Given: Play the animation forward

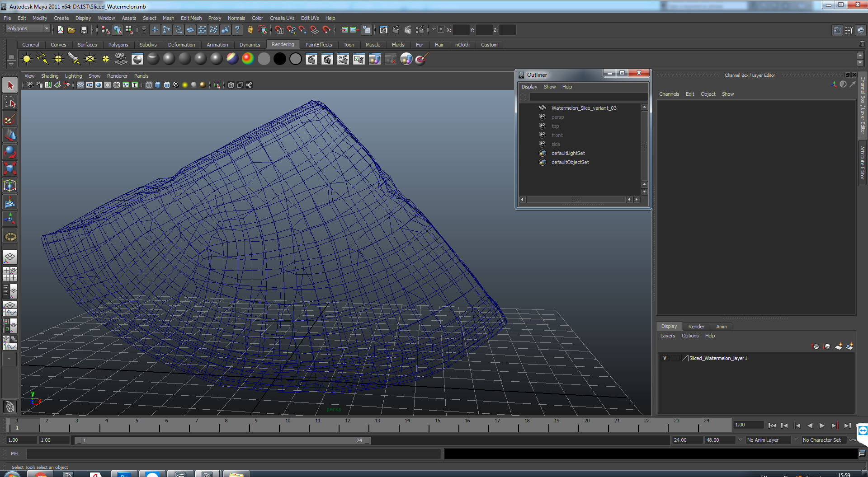Looking at the screenshot, I should click(822, 426).
